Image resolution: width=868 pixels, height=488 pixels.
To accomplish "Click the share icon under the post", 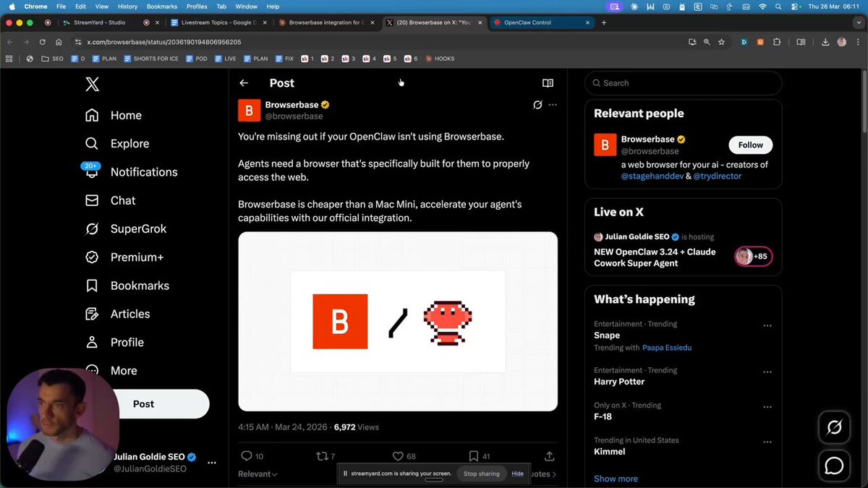I will (549, 455).
